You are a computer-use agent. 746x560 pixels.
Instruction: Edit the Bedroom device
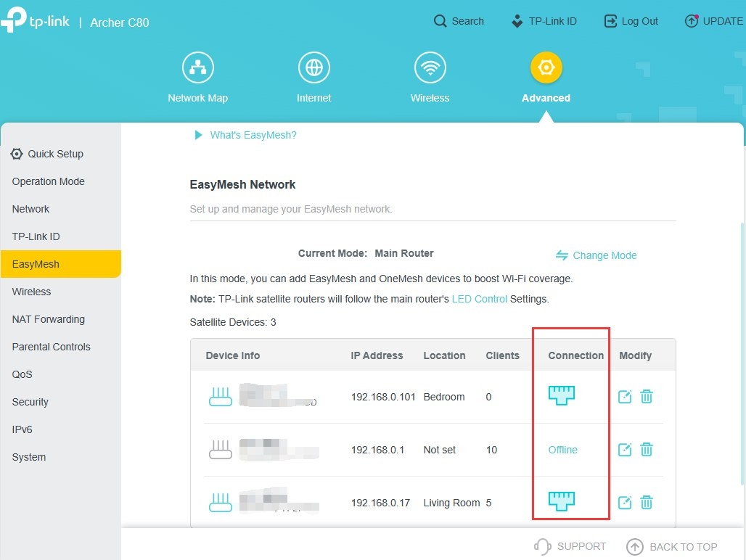click(x=625, y=397)
